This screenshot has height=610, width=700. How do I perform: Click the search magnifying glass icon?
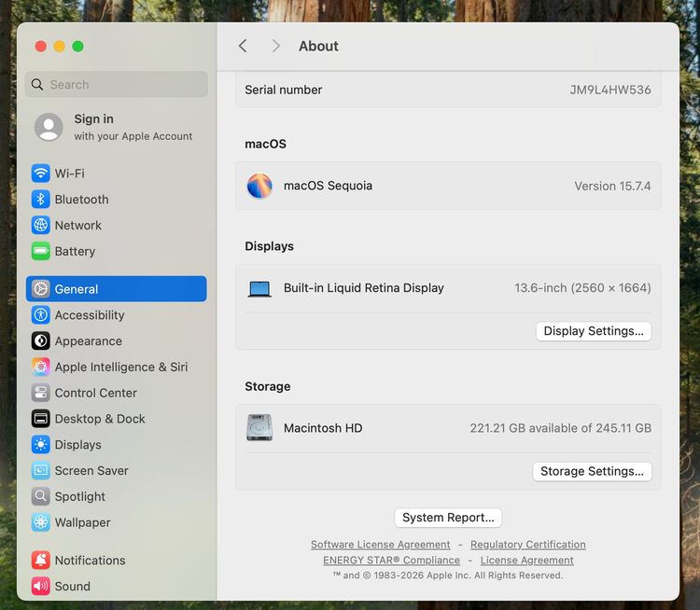coord(37,84)
